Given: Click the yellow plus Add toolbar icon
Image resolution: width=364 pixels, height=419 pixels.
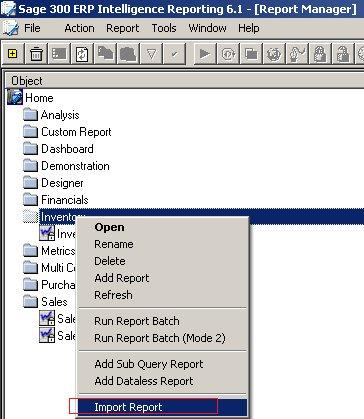Looking at the screenshot, I should (13, 54).
